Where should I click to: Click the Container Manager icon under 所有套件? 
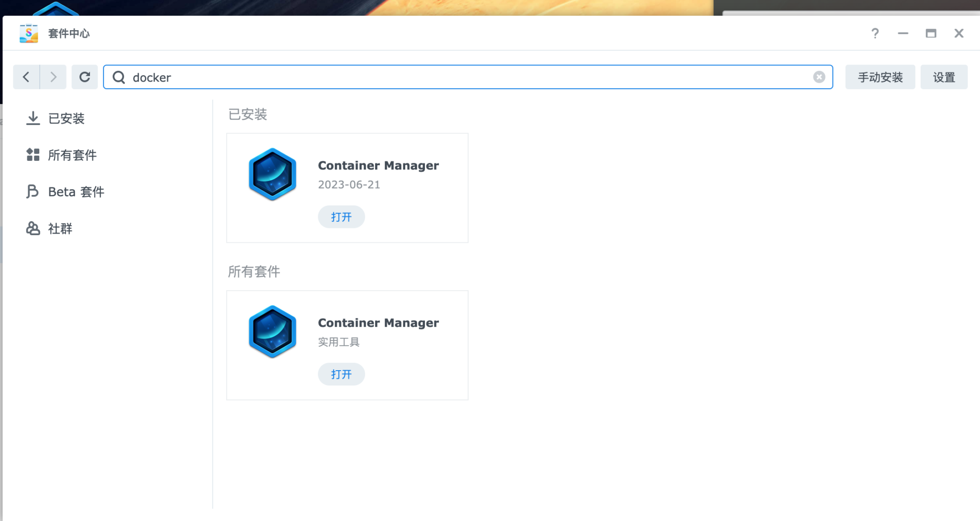point(272,331)
